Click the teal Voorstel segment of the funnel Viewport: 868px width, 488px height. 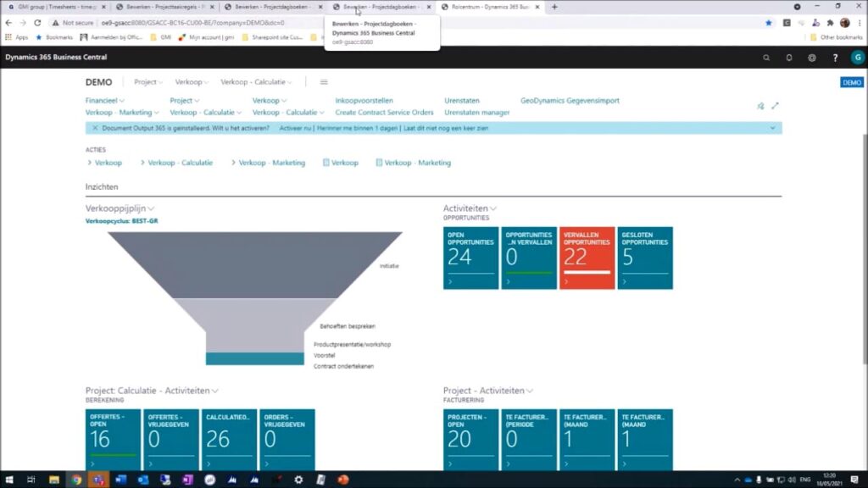(254, 358)
